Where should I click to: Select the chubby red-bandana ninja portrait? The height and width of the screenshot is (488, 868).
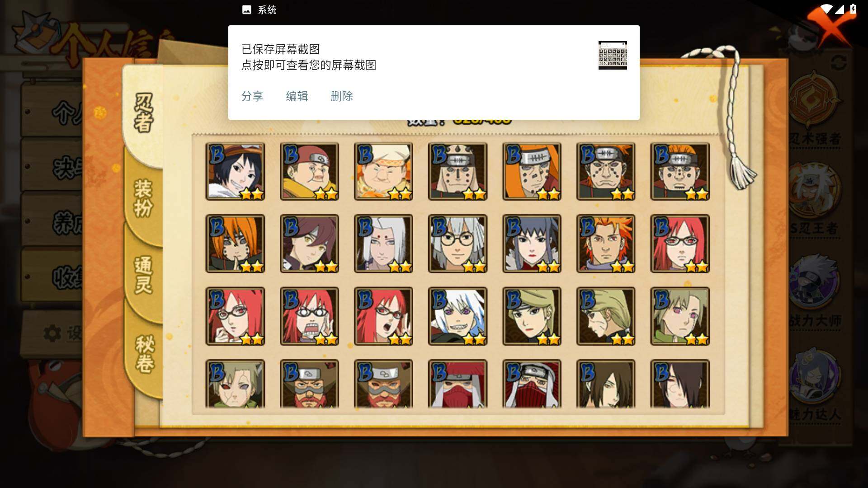(x=309, y=171)
